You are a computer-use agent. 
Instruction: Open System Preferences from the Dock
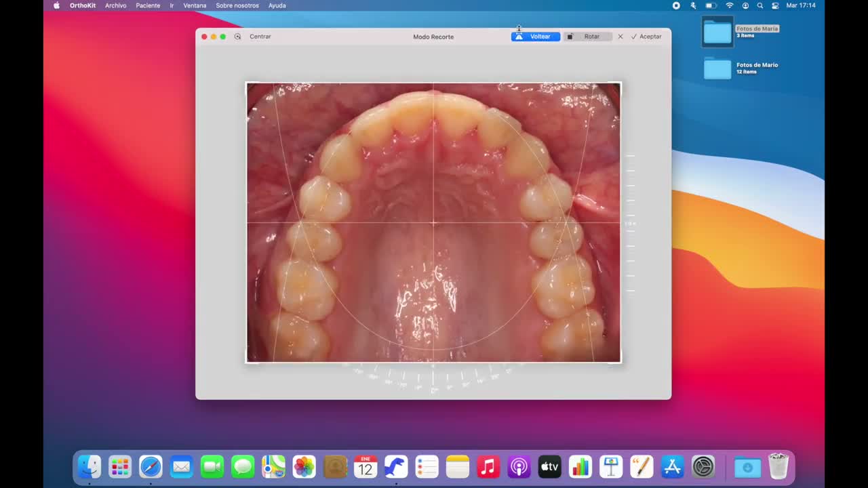[703, 467]
